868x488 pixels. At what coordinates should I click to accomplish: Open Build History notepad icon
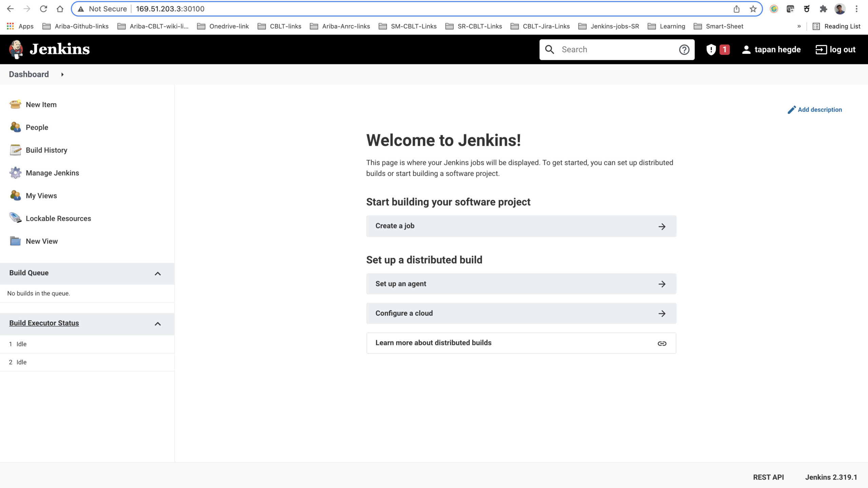(15, 150)
